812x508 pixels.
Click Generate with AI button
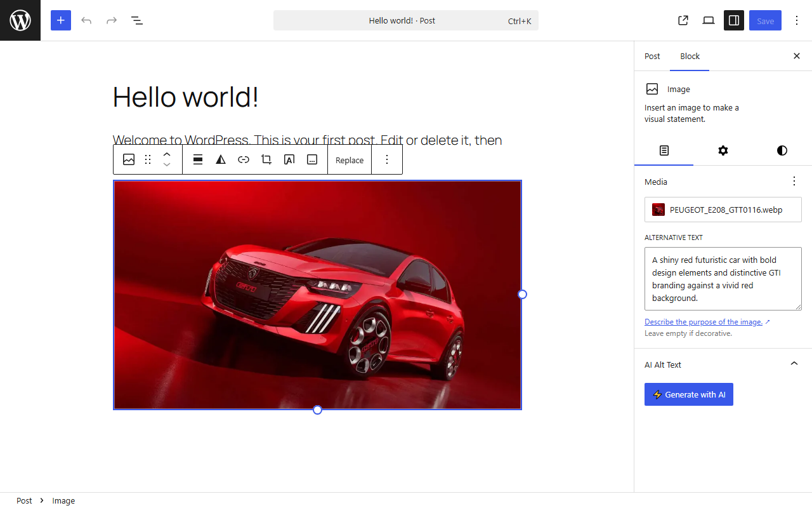click(689, 394)
